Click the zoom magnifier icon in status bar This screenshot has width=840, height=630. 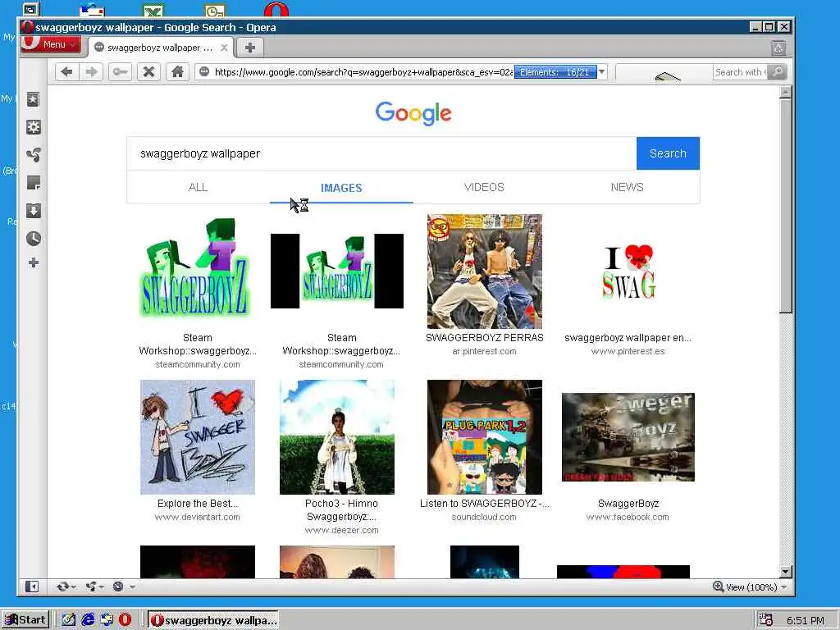[718, 587]
